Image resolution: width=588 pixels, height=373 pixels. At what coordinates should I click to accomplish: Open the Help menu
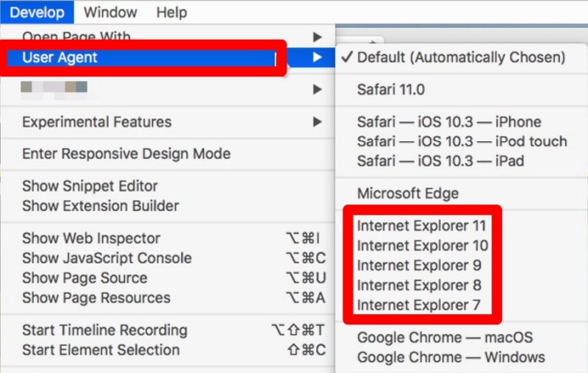(171, 12)
